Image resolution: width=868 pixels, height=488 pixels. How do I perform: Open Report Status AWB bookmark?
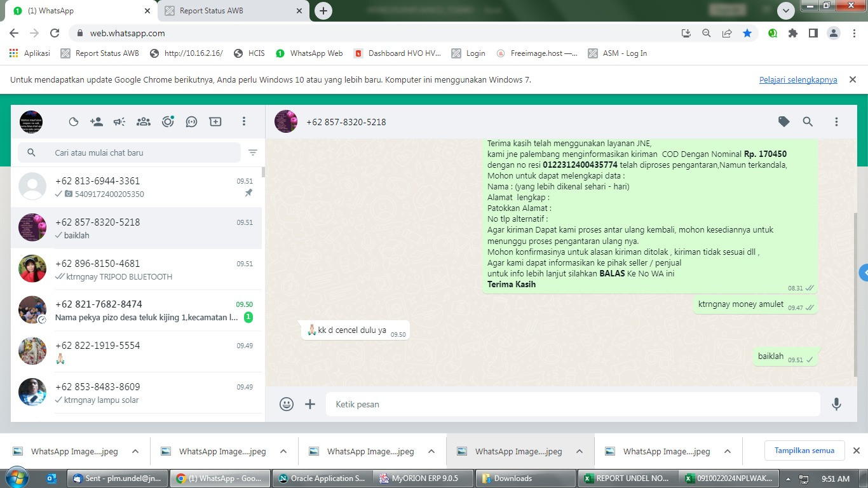click(100, 53)
